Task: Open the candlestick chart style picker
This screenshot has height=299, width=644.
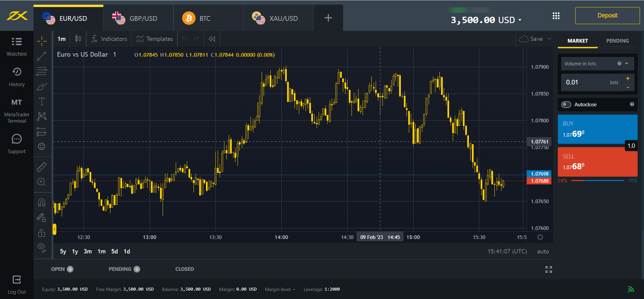Action: pos(78,39)
